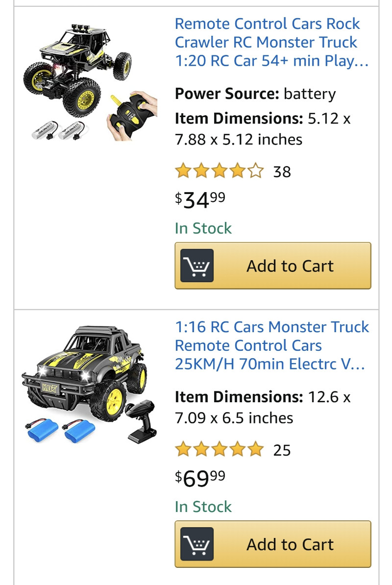Add the 1:16 RC Monster Truck to cart
The image size is (392, 585).
(x=272, y=544)
